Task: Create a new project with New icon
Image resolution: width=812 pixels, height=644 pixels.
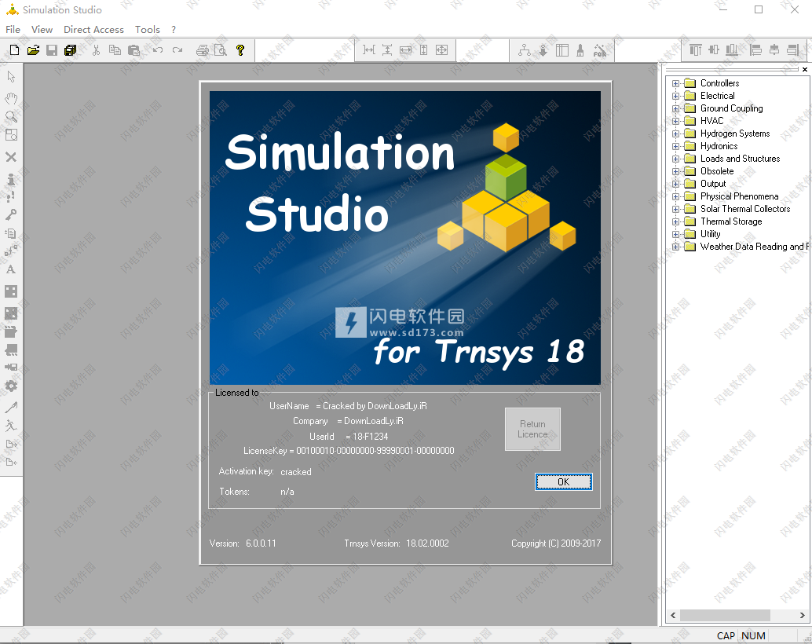Action: pyautogui.click(x=14, y=50)
